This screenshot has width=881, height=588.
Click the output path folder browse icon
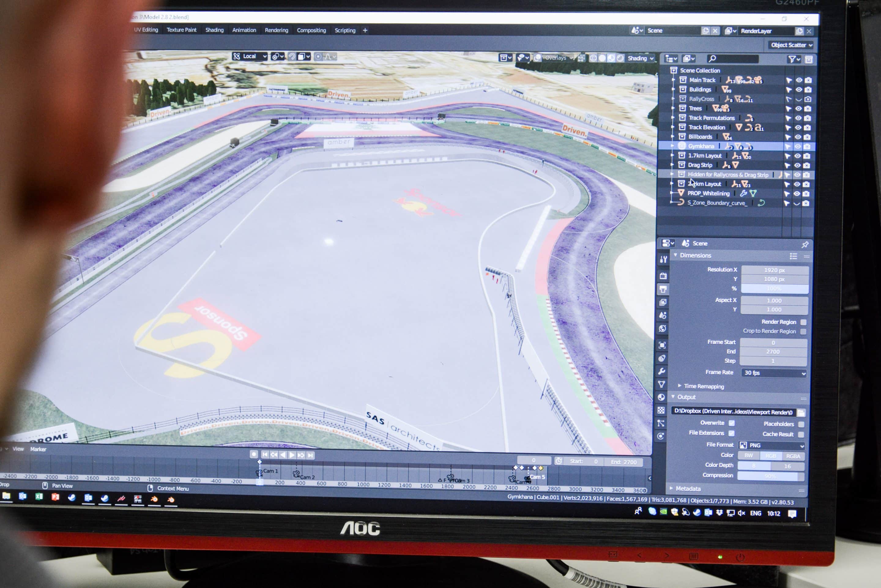click(801, 412)
